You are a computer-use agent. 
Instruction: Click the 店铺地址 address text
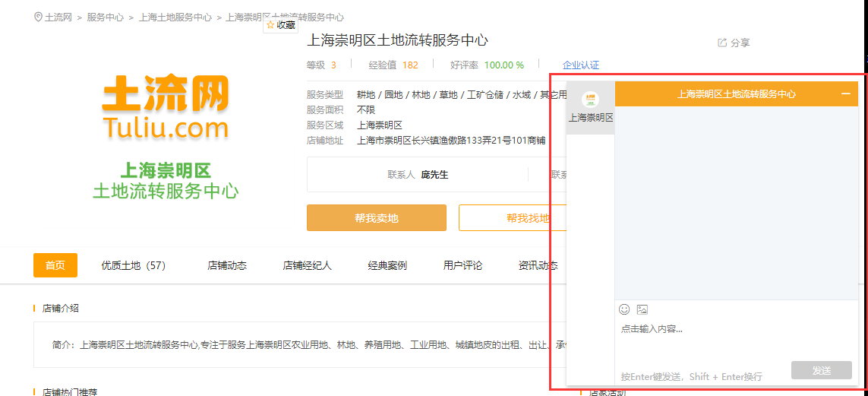tap(452, 141)
